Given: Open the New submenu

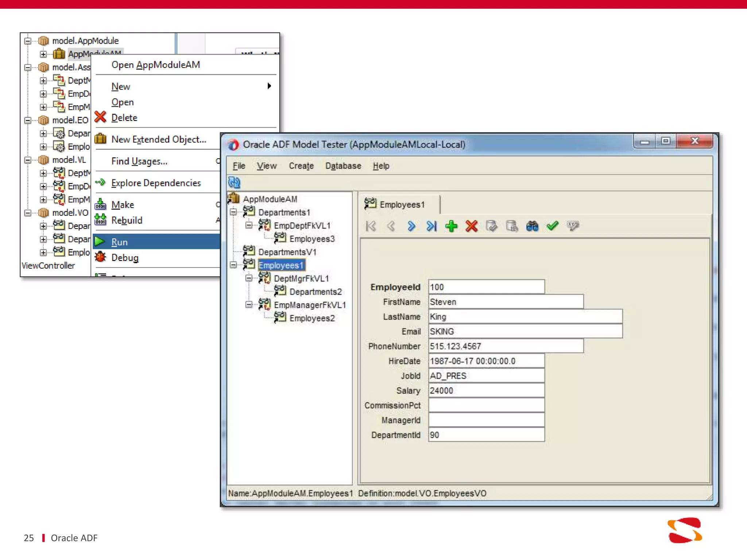Looking at the screenshot, I should 185,86.
